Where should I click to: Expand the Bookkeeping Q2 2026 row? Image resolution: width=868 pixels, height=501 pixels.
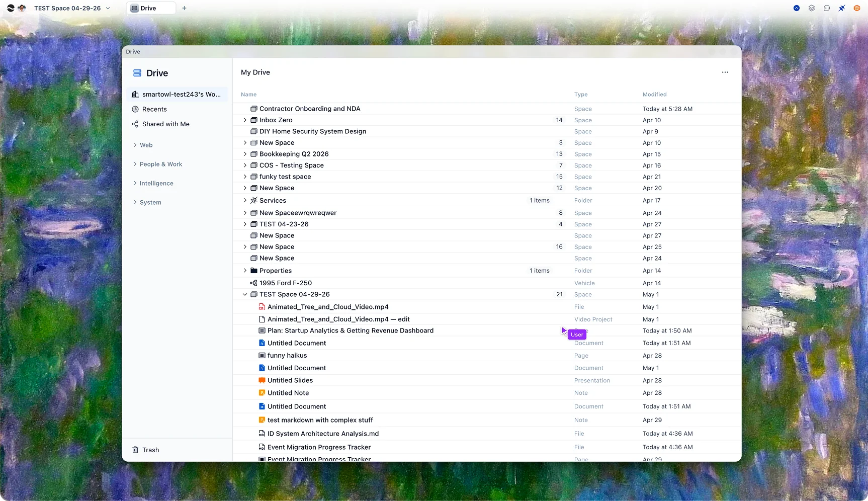(x=245, y=154)
